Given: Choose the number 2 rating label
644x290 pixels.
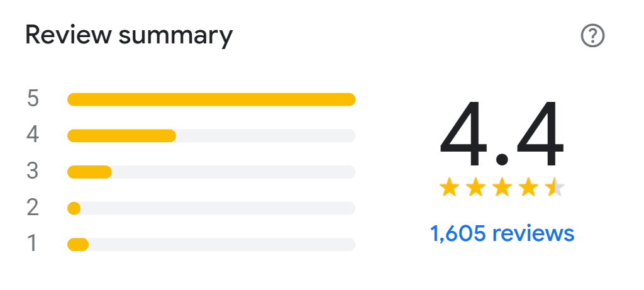Looking at the screenshot, I should pos(33,208).
